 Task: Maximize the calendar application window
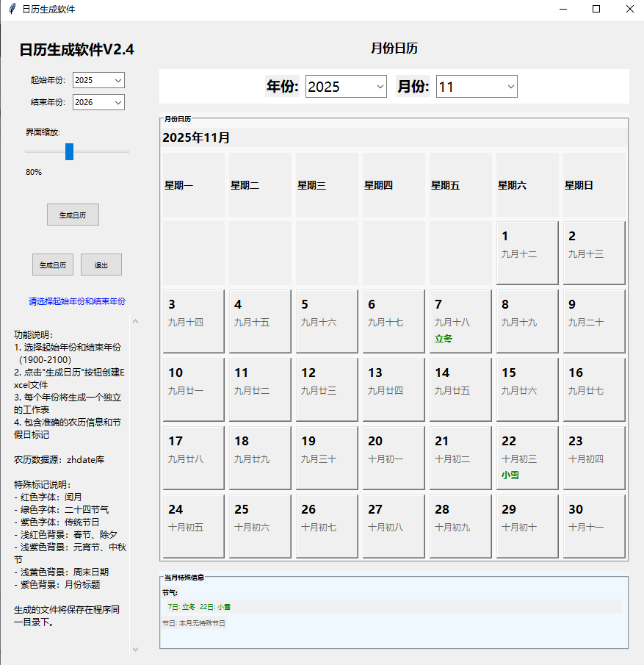click(x=596, y=10)
